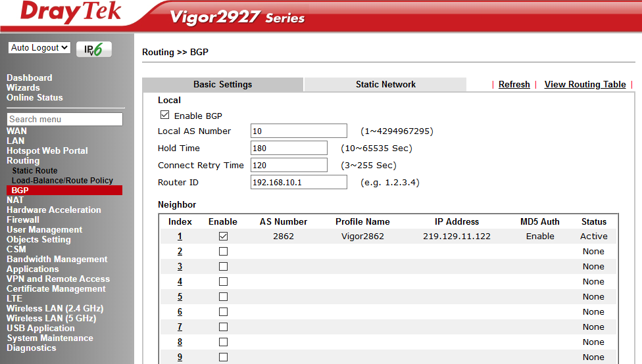Open Online Status in the sidebar
This screenshot has height=364, width=642.
point(35,97)
